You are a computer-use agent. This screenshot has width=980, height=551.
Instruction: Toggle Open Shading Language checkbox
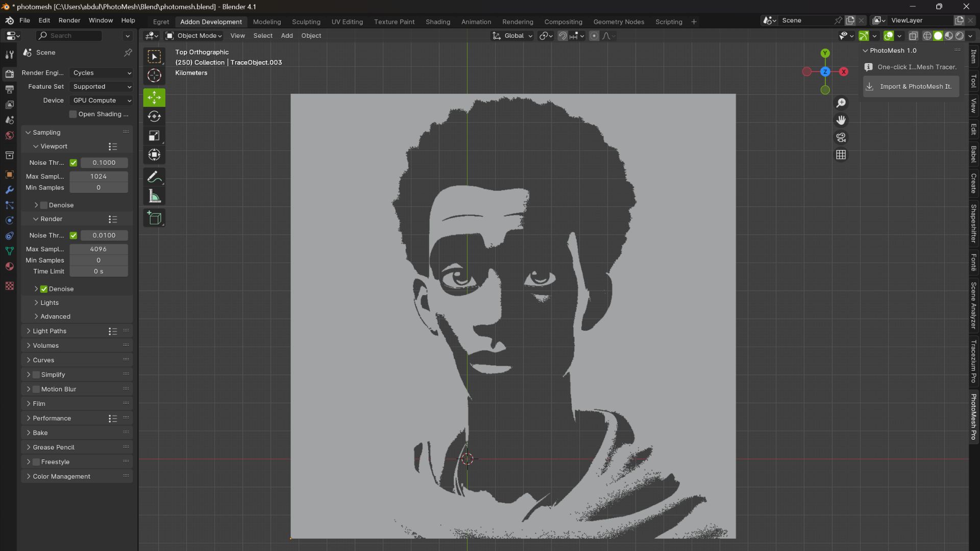pos(73,114)
